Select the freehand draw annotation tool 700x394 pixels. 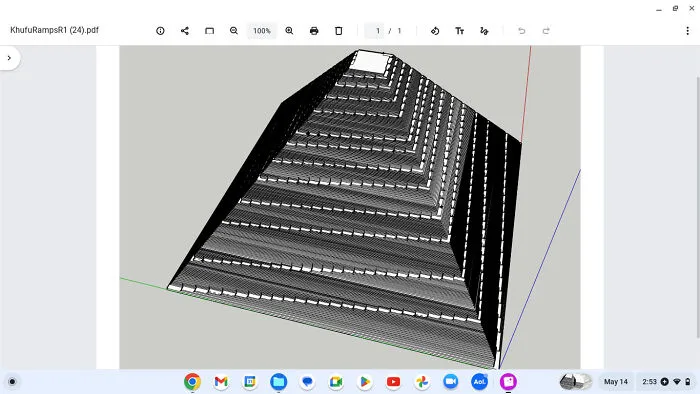coord(484,31)
